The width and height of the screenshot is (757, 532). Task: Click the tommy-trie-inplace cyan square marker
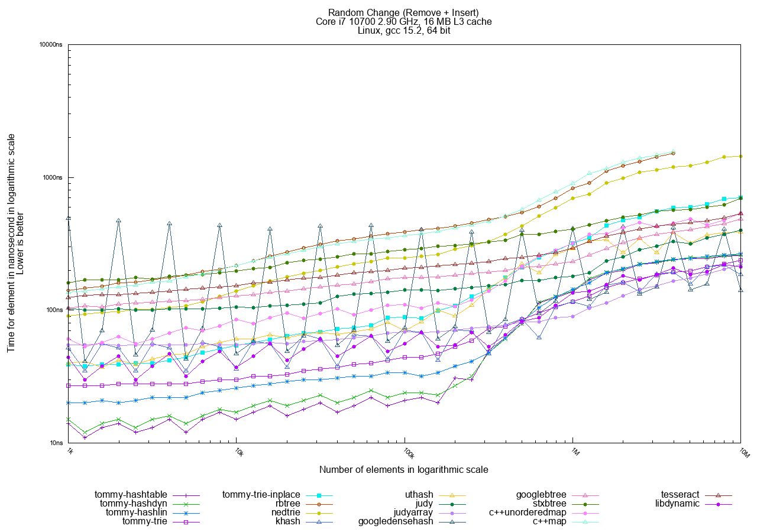coord(319,495)
